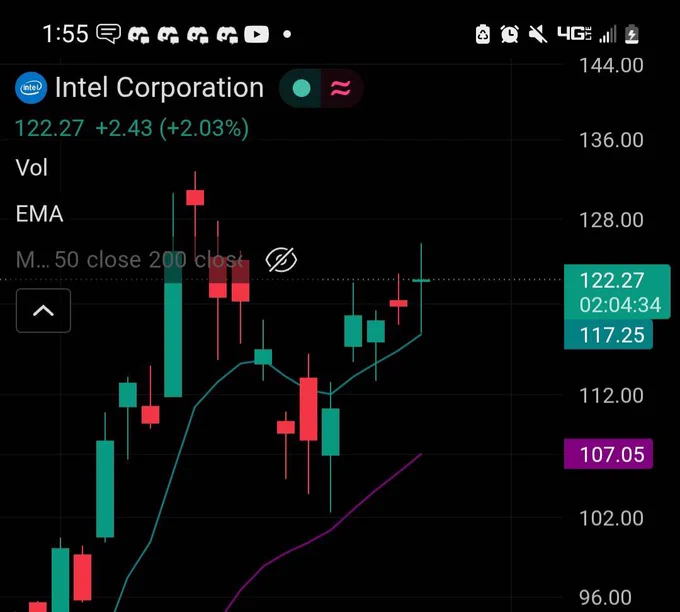This screenshot has height=612, width=680.
Task: Tap the battery saver recycle icon
Action: [x=483, y=34]
